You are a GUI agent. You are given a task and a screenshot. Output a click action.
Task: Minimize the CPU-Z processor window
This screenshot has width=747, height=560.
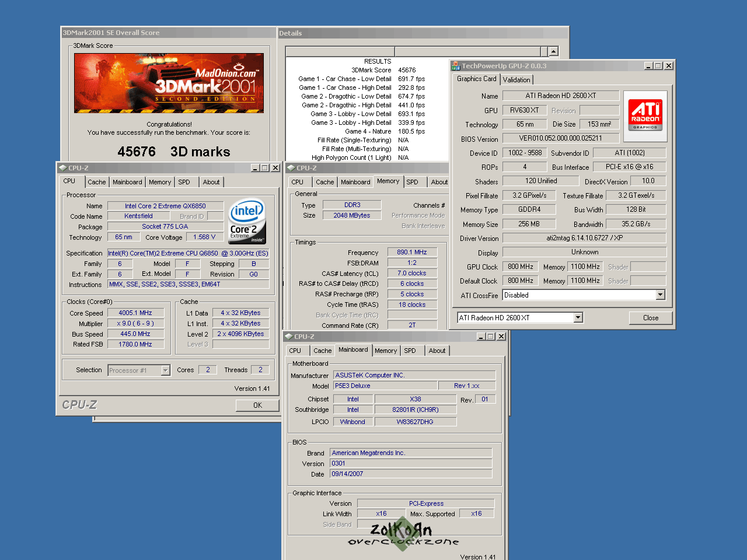pos(256,168)
